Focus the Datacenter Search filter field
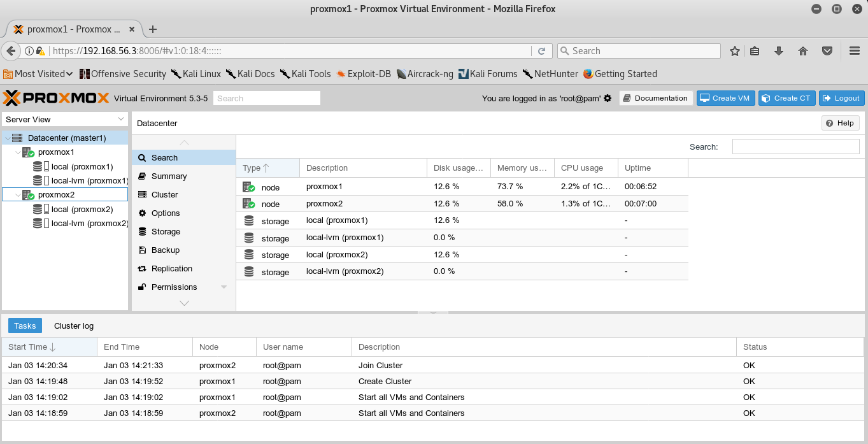 pyautogui.click(x=796, y=147)
